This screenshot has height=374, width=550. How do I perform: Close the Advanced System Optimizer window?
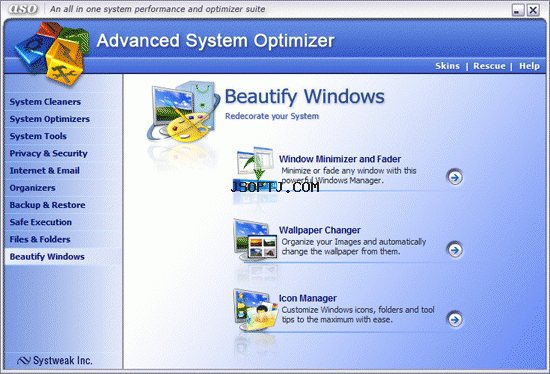tap(533, 10)
